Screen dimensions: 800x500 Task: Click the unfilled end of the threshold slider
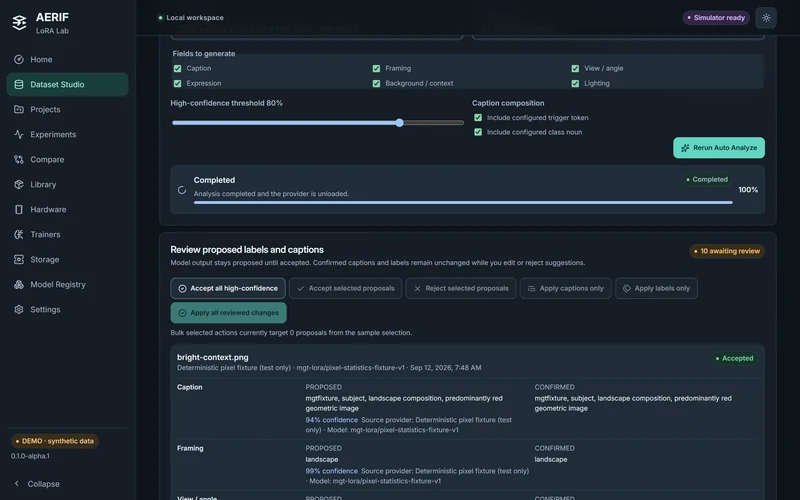pos(433,123)
